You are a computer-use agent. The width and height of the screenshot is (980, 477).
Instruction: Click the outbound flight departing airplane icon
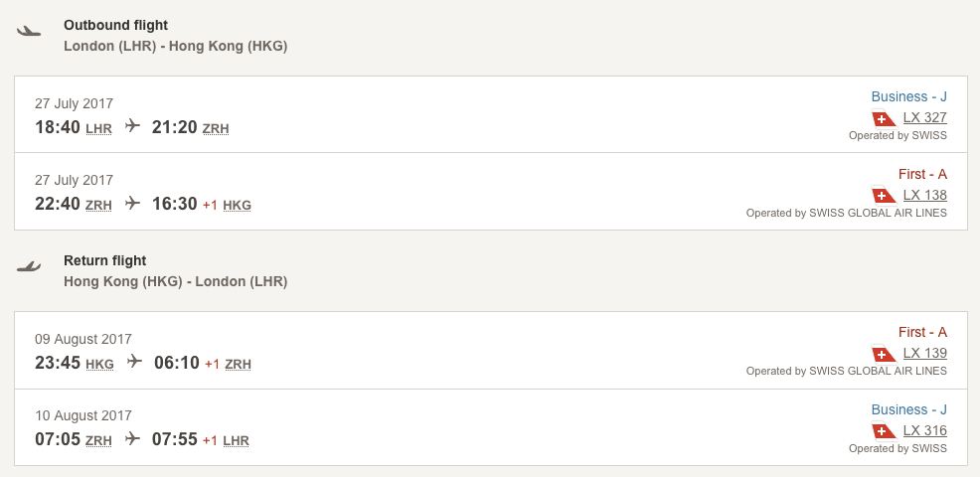[x=29, y=31]
